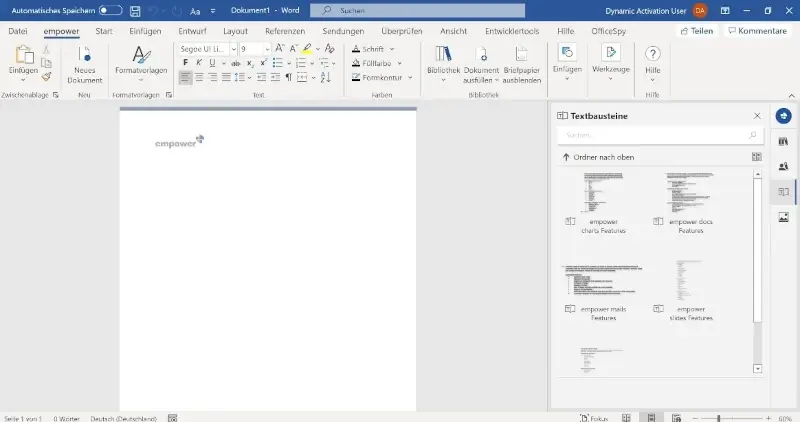Screen dimensions: 800x422
Task: Switch to the Einfügen ribbon tab
Action: 145,31
